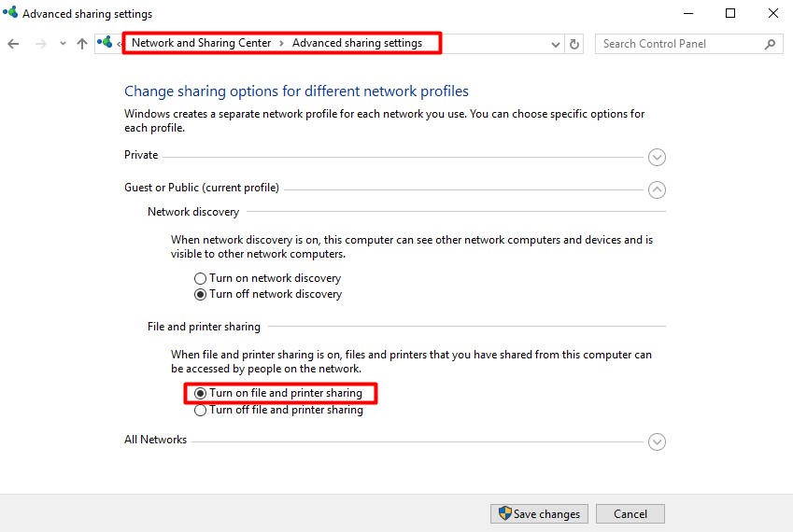The width and height of the screenshot is (793, 532).
Task: Click the shield icon on Save changes
Action: click(x=504, y=513)
